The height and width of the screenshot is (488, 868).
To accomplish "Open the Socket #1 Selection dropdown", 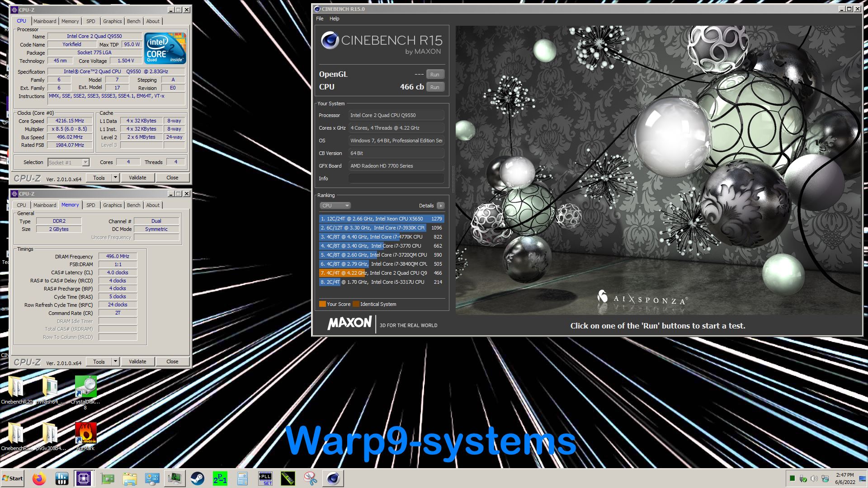I will tap(68, 162).
